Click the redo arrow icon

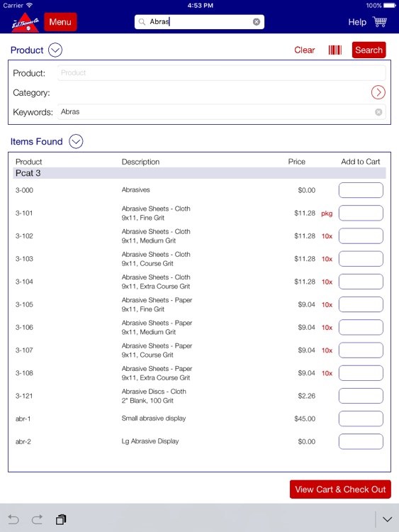[37, 519]
